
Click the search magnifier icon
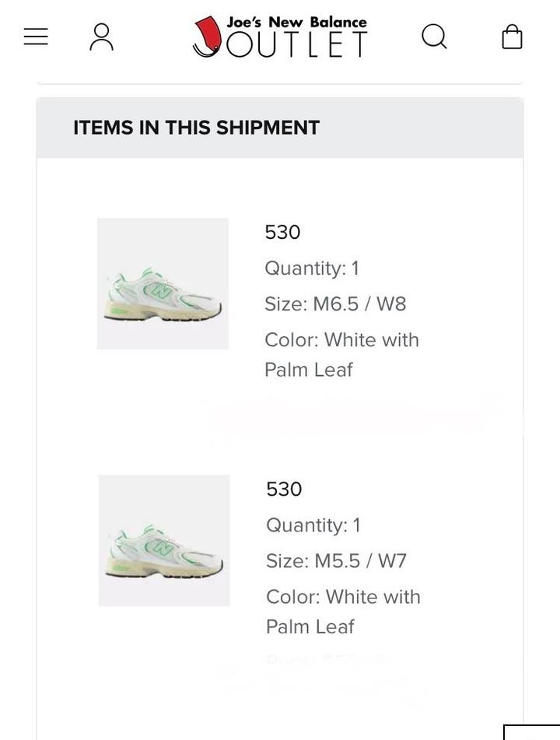pos(434,37)
